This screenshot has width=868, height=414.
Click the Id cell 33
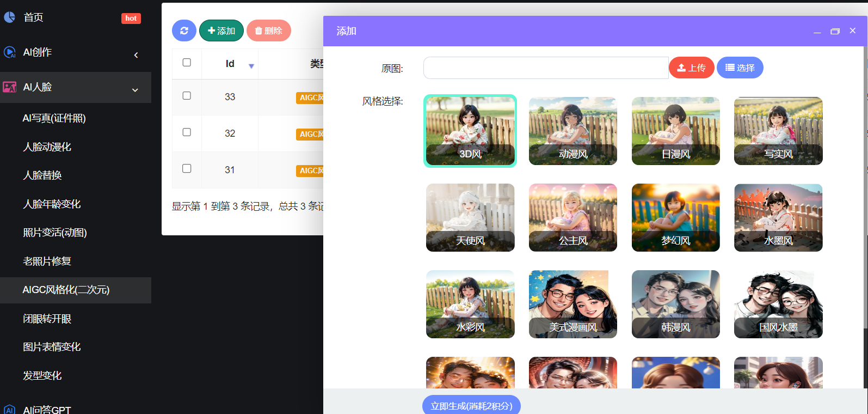pos(230,97)
